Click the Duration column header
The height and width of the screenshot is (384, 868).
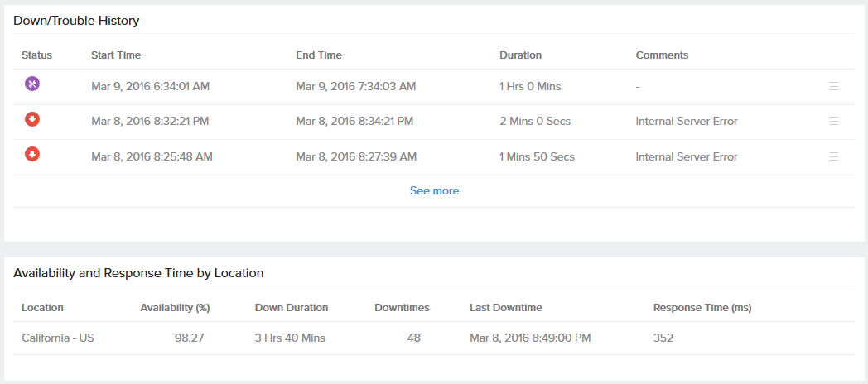pyautogui.click(x=520, y=55)
